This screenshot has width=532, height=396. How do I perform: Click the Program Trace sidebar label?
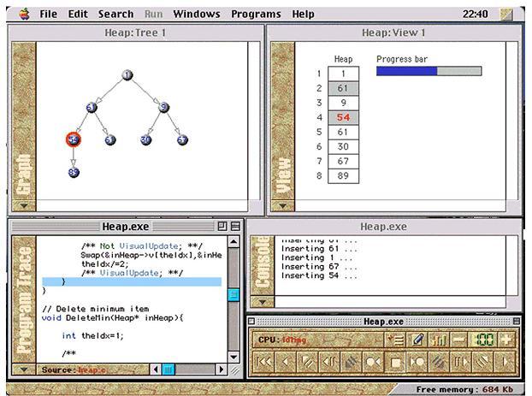point(24,300)
